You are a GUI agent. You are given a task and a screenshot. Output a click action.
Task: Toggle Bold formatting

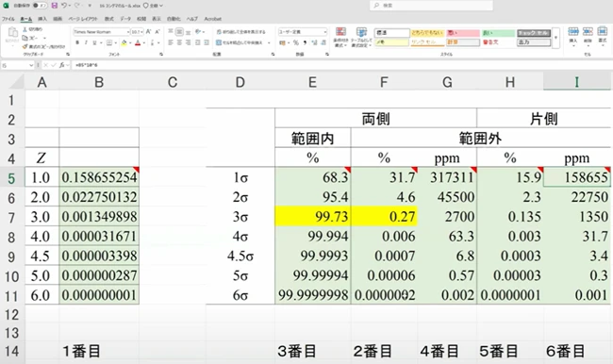coord(77,42)
